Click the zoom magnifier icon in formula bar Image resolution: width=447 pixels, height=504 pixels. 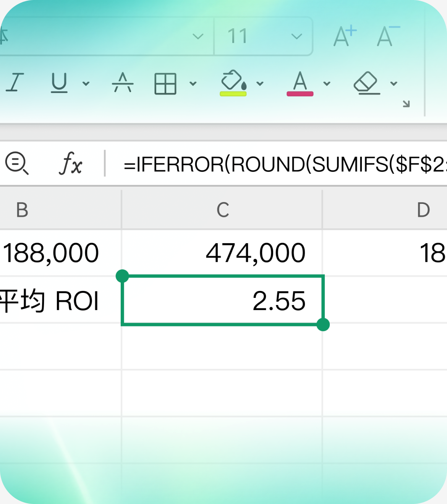(17, 163)
